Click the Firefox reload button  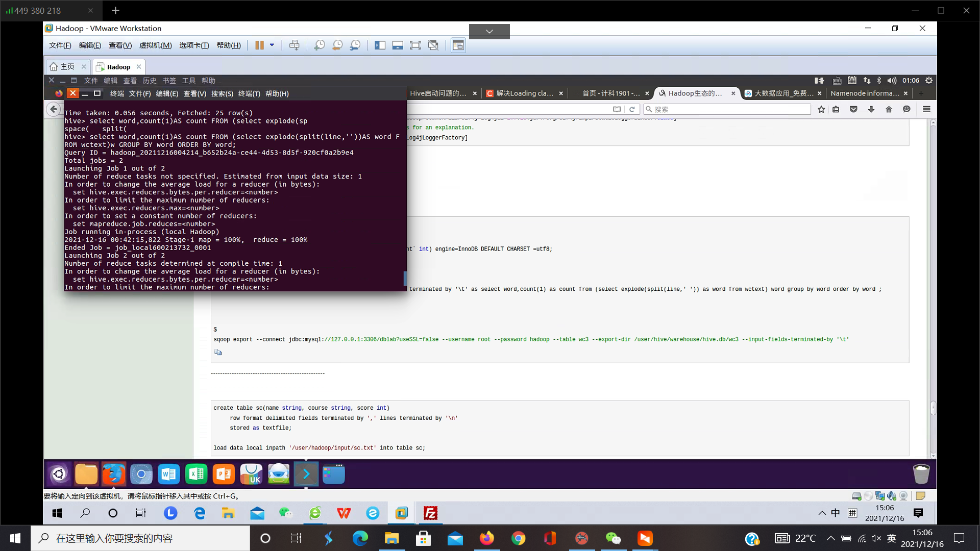632,109
